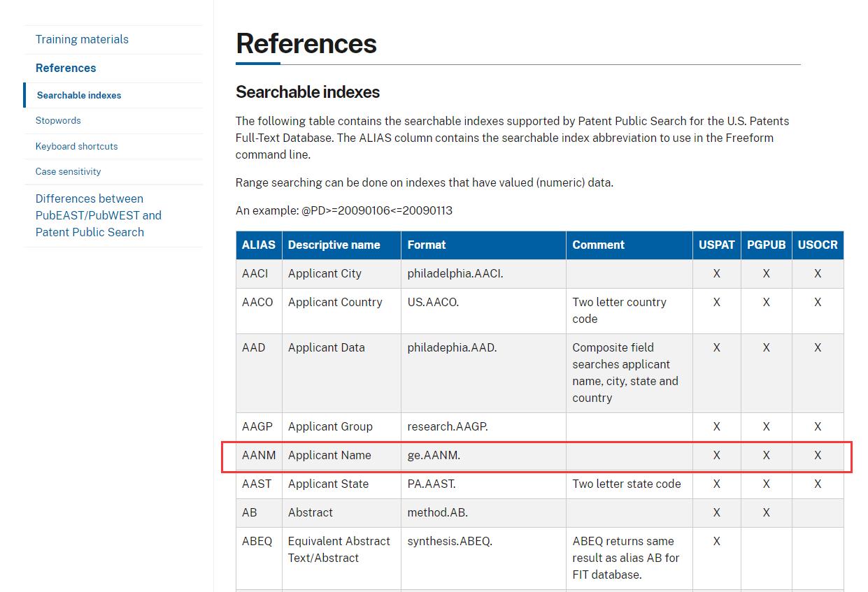This screenshot has width=868, height=592.
Task: Click the Searchable indexes page heading
Action: (308, 92)
